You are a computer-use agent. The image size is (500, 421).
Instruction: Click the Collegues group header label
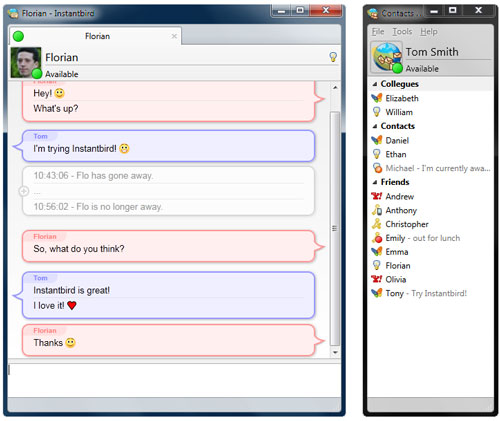400,84
